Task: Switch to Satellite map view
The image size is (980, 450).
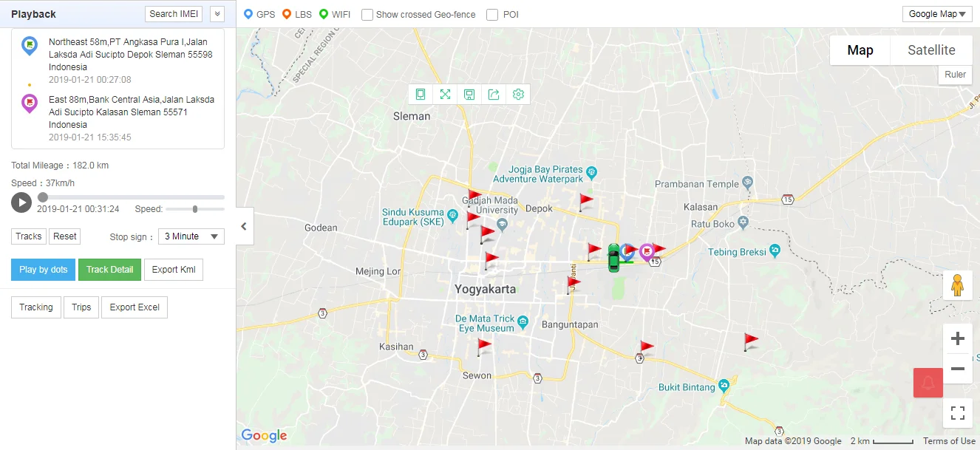Action: [930, 50]
